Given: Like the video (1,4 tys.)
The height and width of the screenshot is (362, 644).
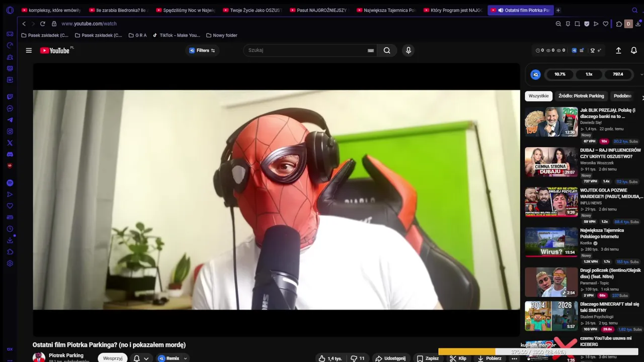Looking at the screenshot, I should pyautogui.click(x=330, y=358).
